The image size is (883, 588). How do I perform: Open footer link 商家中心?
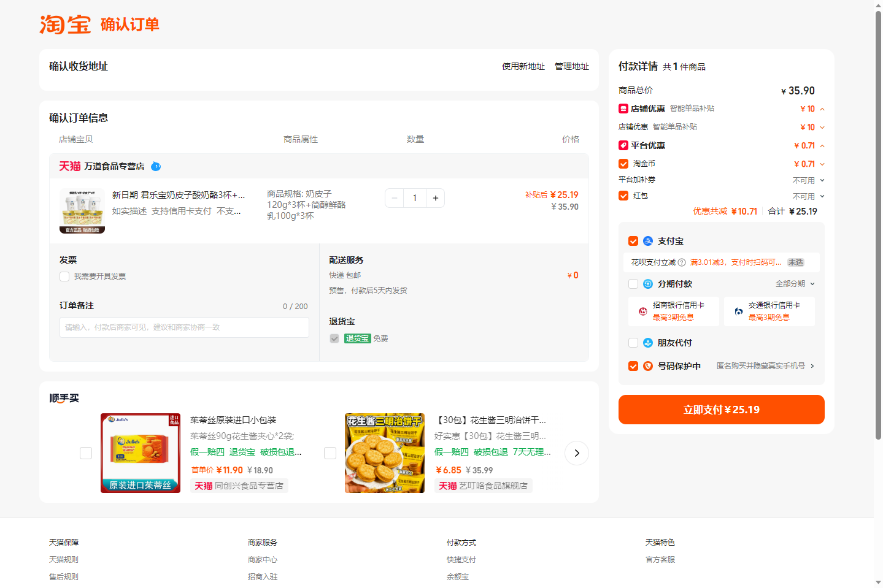tap(263, 560)
